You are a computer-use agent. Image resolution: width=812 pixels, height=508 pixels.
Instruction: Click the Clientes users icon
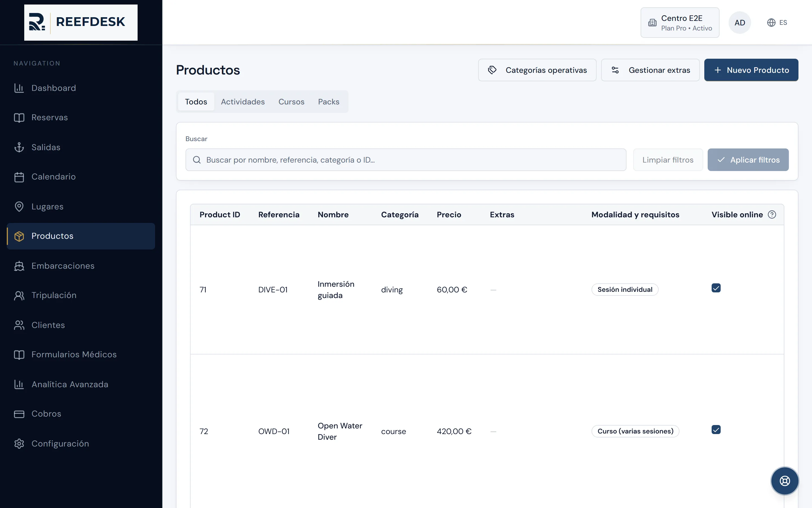19,325
